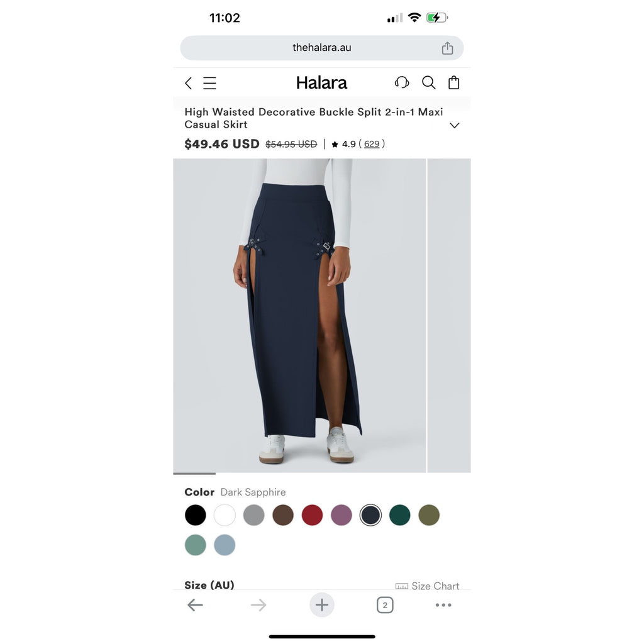
Task: Tap the thehalara.au address bar
Action: pos(321,48)
